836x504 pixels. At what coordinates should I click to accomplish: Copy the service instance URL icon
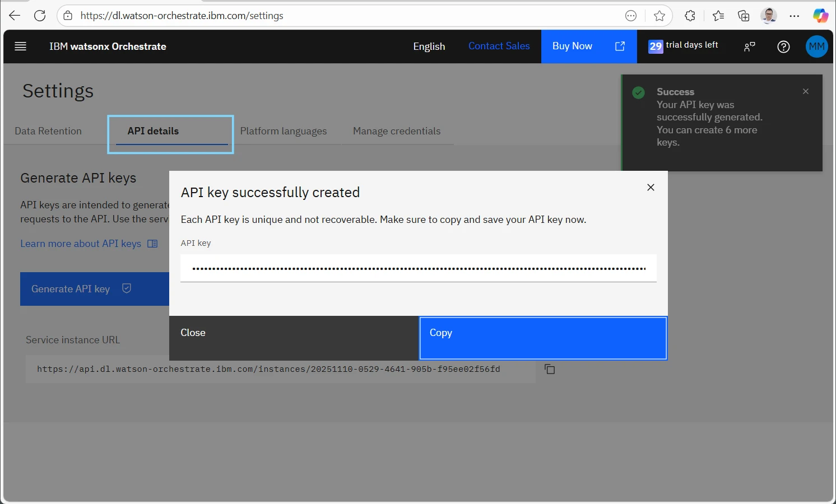550,369
